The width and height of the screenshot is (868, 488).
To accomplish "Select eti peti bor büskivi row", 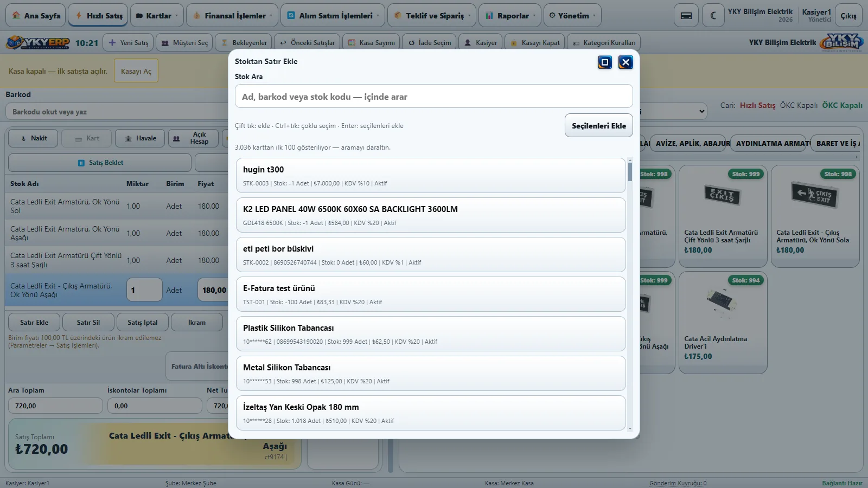I will point(431,255).
